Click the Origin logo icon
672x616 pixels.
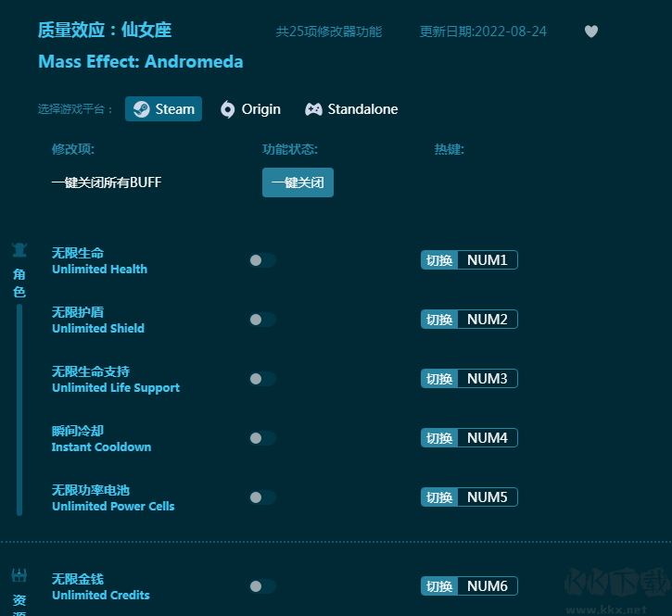228,109
